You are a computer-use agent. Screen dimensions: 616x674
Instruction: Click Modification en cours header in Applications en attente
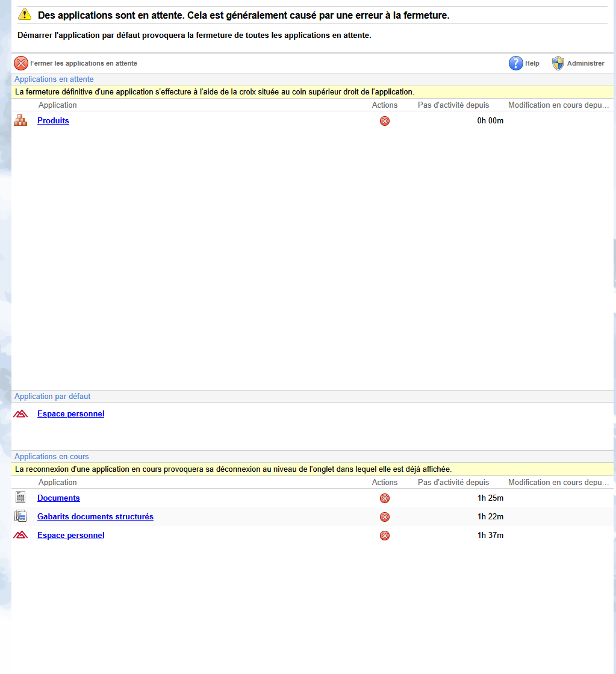point(558,105)
